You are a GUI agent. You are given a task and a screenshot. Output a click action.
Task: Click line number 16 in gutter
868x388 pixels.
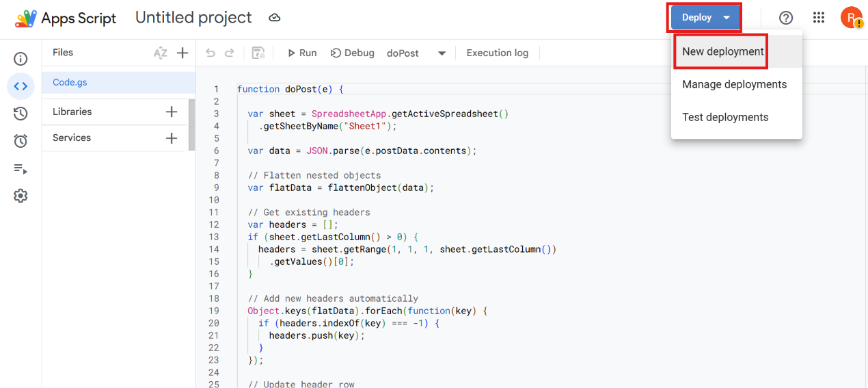click(x=214, y=274)
